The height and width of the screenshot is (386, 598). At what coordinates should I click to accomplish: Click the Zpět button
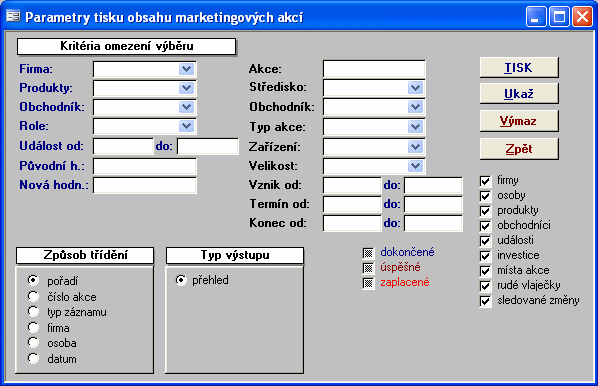(519, 149)
